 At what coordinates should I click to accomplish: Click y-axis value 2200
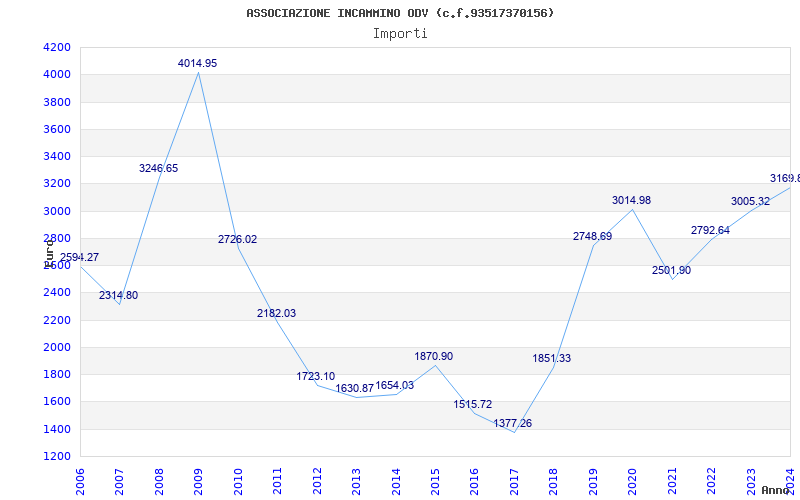coord(57,320)
